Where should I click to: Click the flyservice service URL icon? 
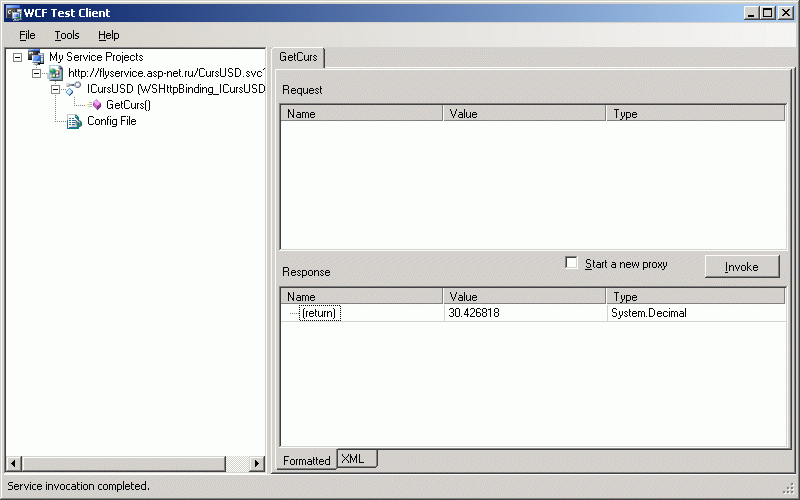pos(56,73)
